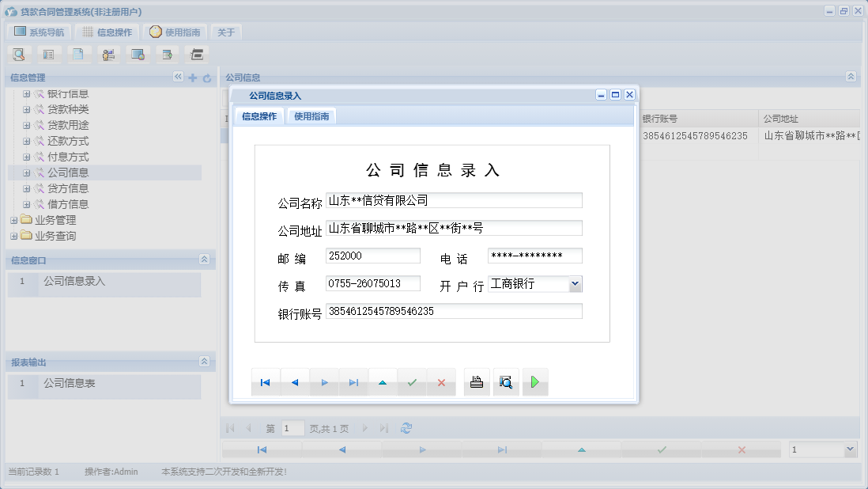Collapse the 信息窗口 panel
868x489 pixels.
point(206,260)
